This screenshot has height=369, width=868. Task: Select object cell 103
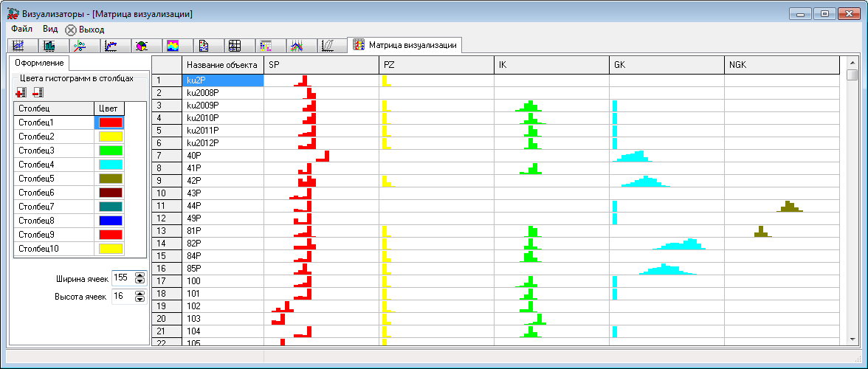click(223, 319)
